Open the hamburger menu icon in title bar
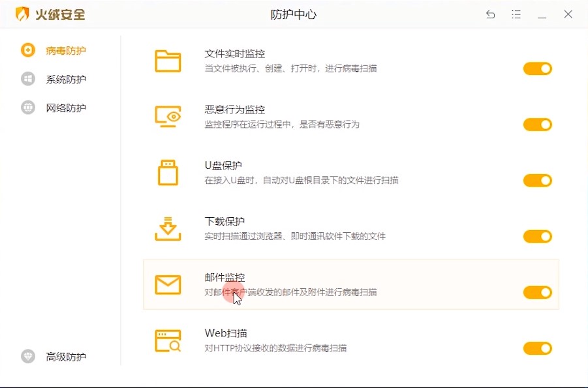Viewport: 588px width, 388px height. coord(516,14)
